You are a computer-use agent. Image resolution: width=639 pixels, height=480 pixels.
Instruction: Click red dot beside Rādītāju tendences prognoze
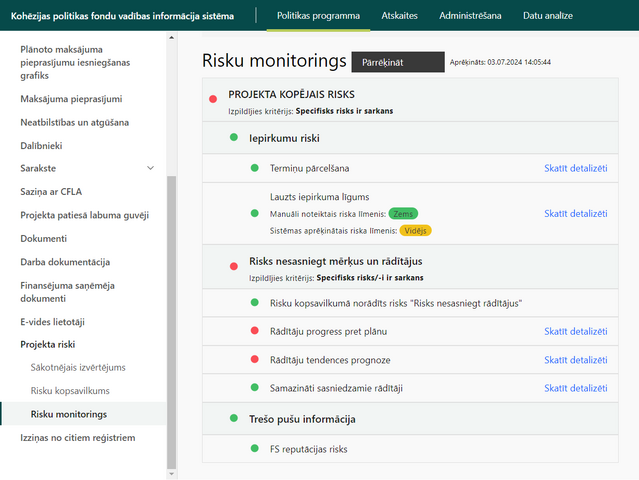(x=254, y=359)
